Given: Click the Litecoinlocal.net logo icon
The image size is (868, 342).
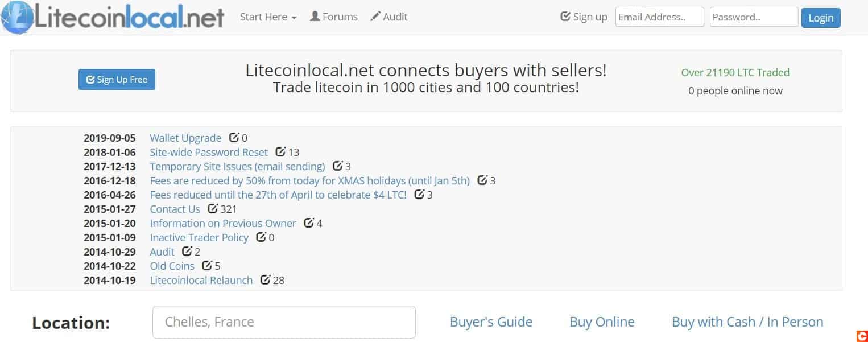Looking at the screenshot, I should tap(16, 16).
